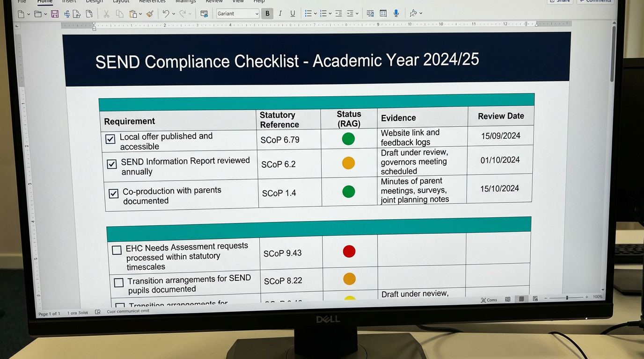Cut selected text with the scissors icon
This screenshot has width=644, height=359.
point(106,14)
